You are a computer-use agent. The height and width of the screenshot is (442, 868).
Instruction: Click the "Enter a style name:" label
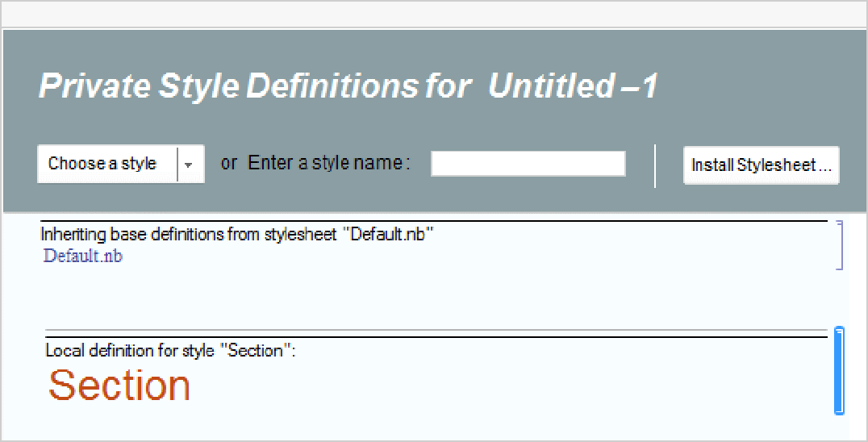(329, 163)
